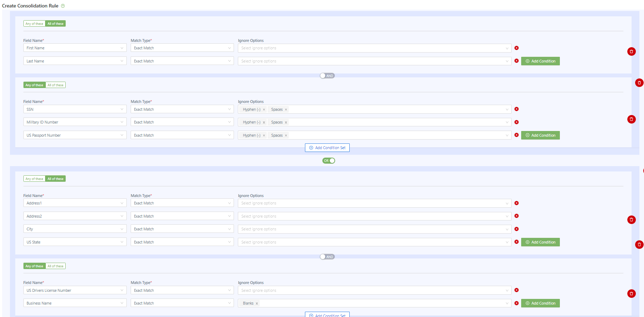Screen dimensions: 644x317
Task: Select 'Any of these' in the first condition set
Action: click(34, 24)
